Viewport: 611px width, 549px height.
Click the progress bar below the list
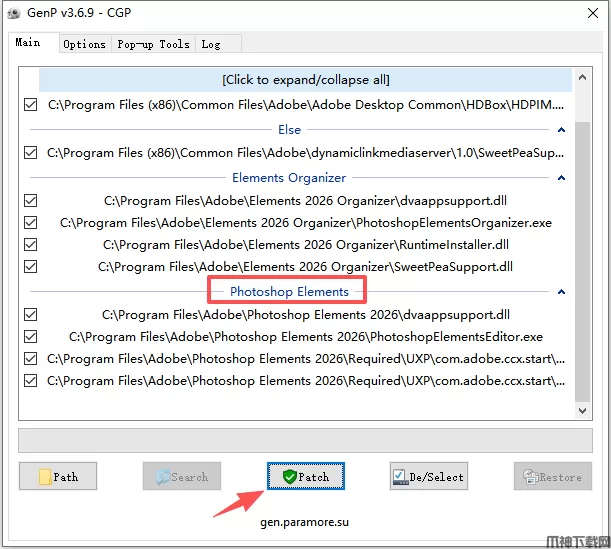pyautogui.click(x=306, y=441)
